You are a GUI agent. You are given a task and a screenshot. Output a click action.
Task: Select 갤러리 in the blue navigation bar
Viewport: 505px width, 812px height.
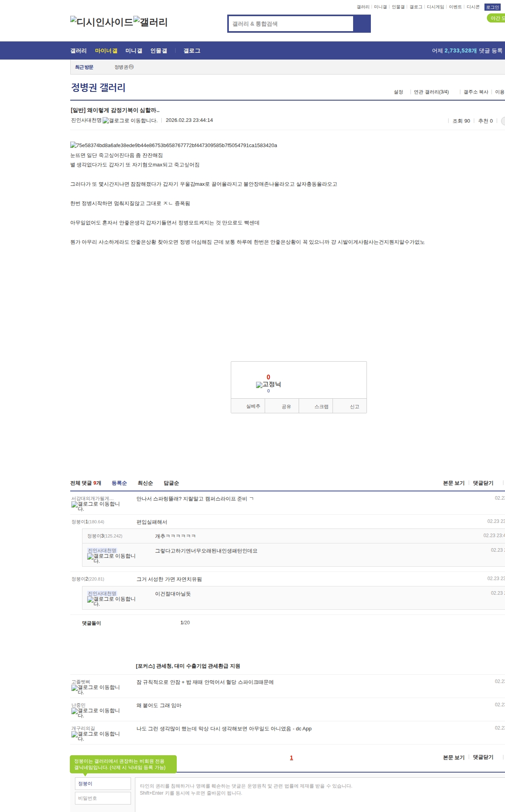click(79, 51)
